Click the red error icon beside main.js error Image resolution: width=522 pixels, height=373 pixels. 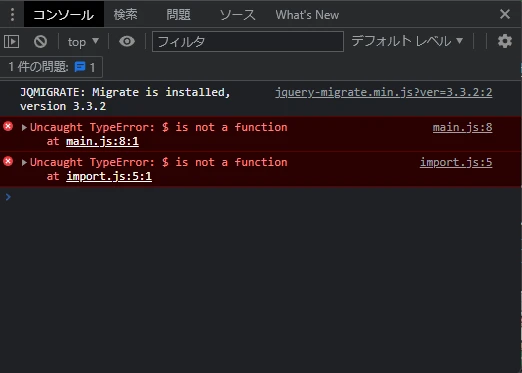click(x=8, y=126)
